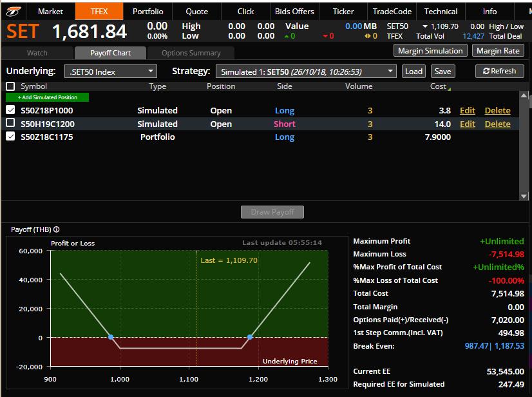
Task: Click the Last = 1,109.70 chart label
Action: coord(229,260)
